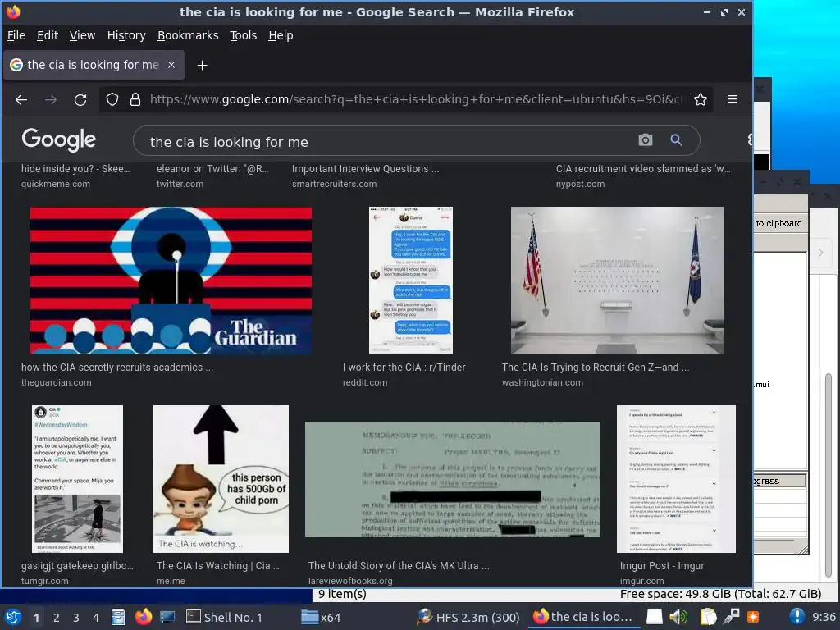
Task: Open the 'CIA is watching' meme thumbnail
Action: coord(221,479)
